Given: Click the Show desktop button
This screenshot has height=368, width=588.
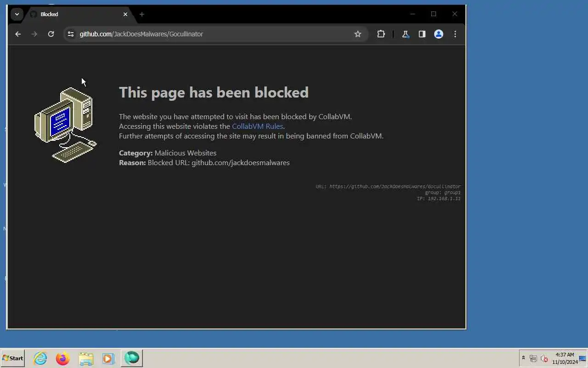Looking at the screenshot, I should 583,358.
